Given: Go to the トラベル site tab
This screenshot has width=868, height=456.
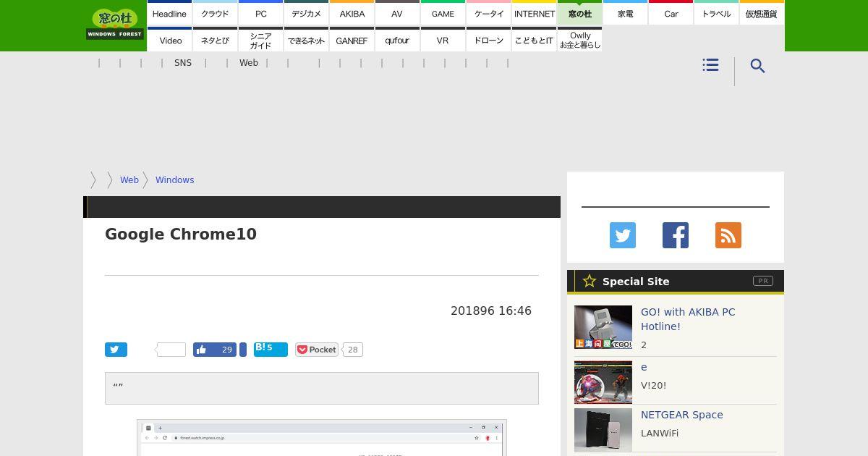Looking at the screenshot, I should (717, 13).
